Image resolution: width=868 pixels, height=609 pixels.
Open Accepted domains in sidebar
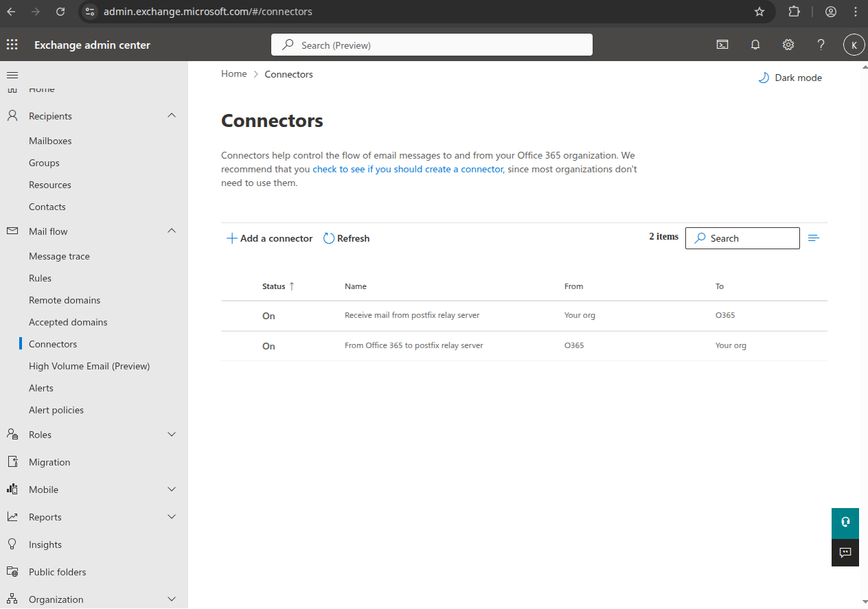pos(68,322)
